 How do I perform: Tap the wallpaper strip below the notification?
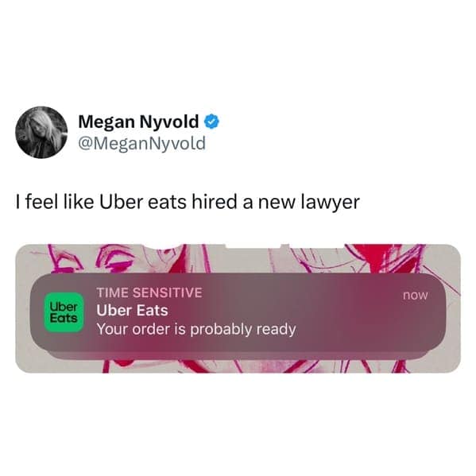click(x=238, y=366)
